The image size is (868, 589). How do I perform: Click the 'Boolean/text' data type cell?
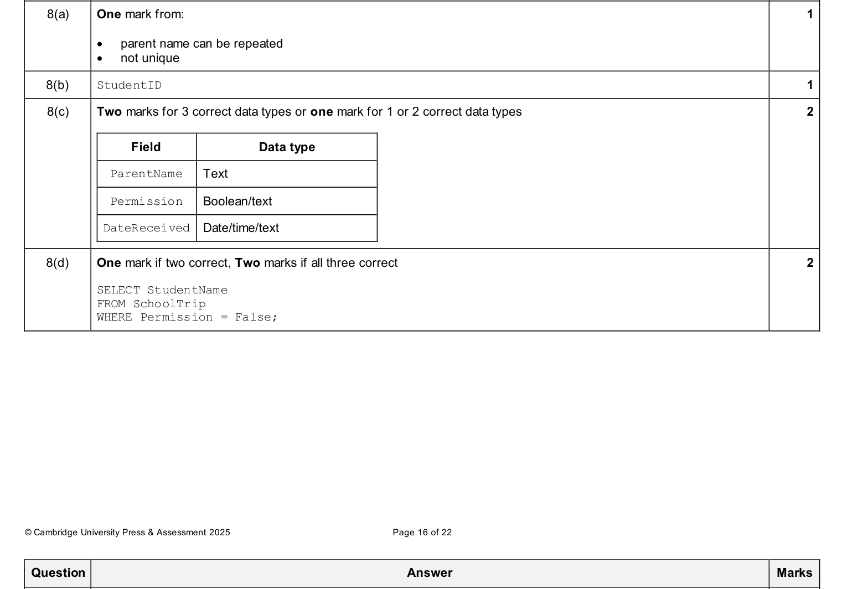click(287, 201)
